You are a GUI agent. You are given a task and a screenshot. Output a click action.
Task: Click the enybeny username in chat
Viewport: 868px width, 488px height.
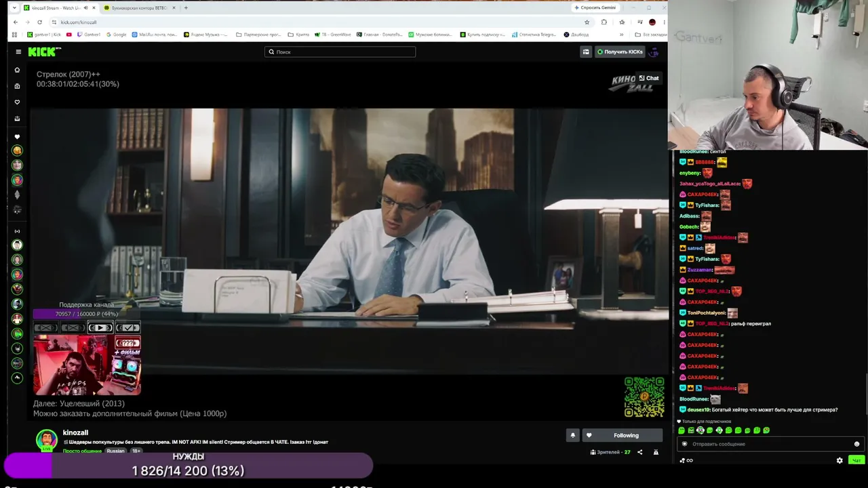point(690,173)
